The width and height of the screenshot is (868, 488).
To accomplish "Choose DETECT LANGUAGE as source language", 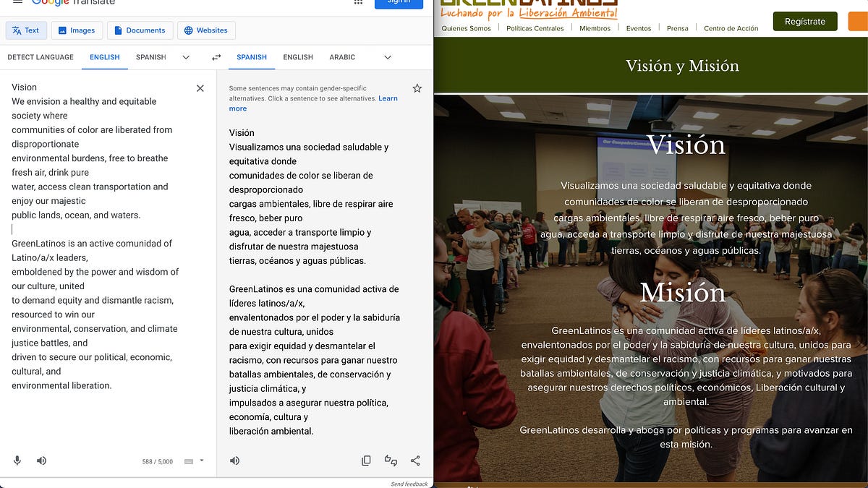I will (x=41, y=57).
